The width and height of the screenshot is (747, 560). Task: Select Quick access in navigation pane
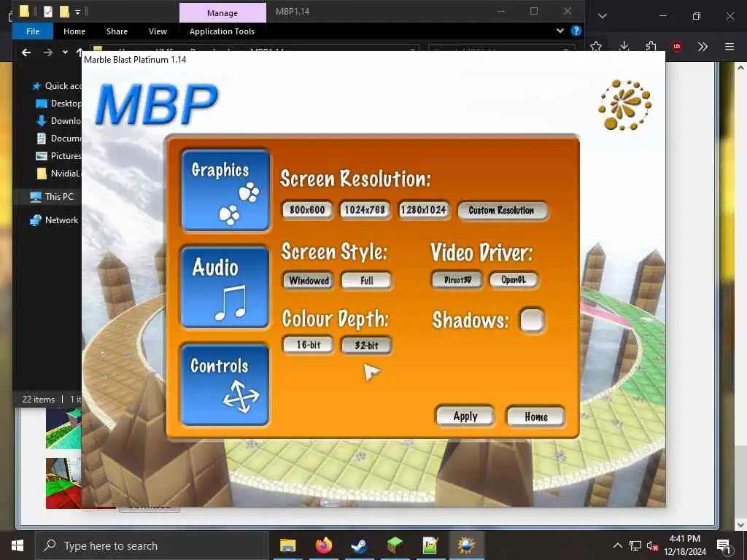click(56, 86)
